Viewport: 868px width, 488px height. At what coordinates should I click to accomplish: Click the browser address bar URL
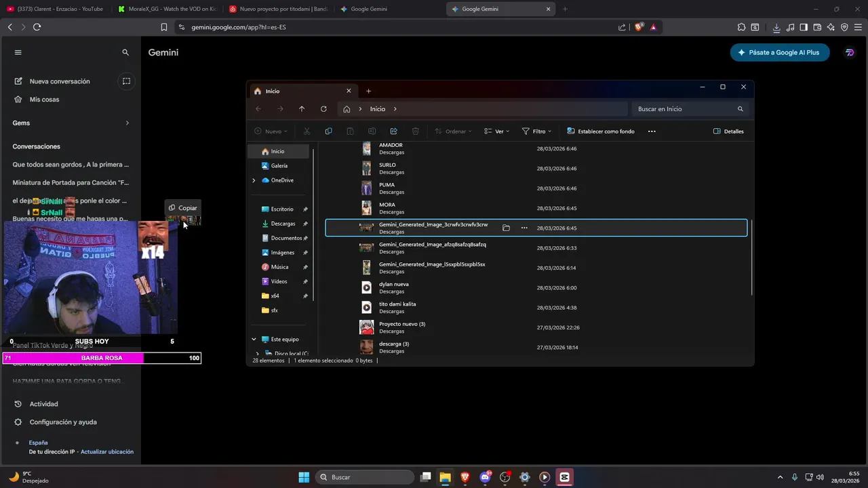(x=239, y=27)
